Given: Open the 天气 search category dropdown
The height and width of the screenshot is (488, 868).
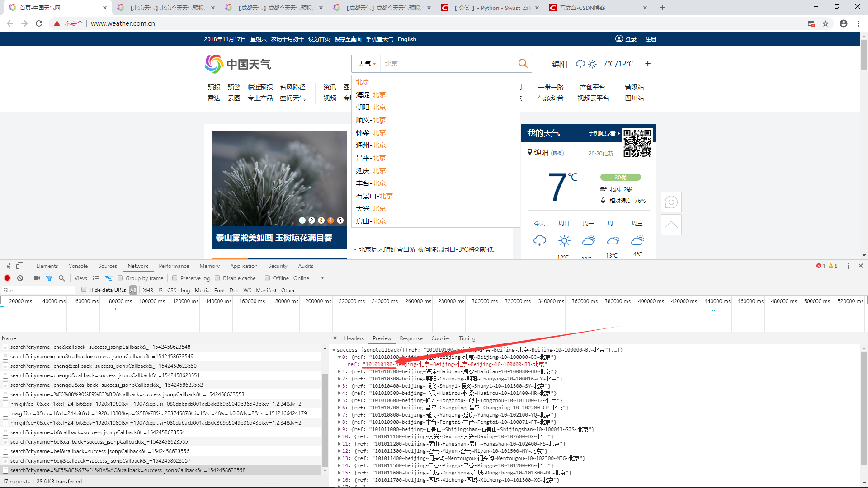Looking at the screenshot, I should [x=366, y=64].
